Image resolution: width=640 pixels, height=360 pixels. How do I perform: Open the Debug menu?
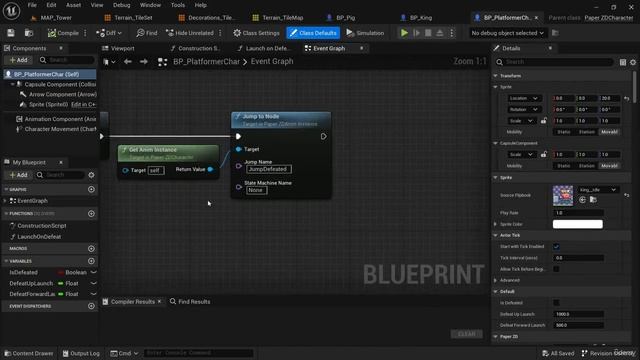(x=121, y=5)
